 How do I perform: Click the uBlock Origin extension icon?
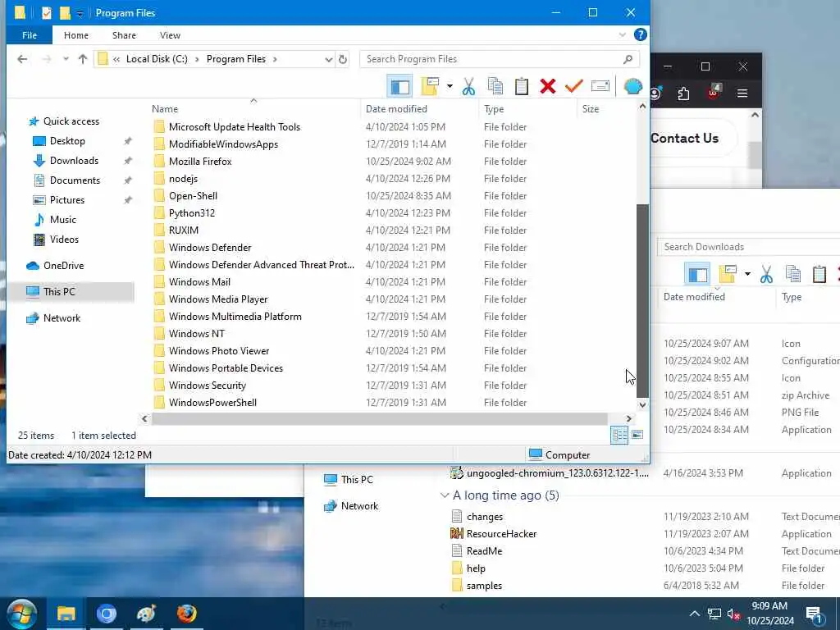point(713,92)
